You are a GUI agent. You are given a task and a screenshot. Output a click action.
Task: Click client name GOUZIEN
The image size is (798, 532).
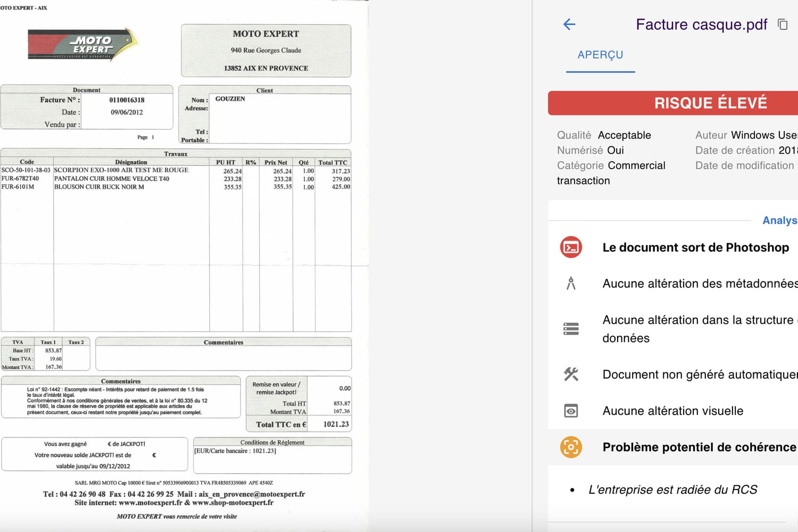[230, 99]
